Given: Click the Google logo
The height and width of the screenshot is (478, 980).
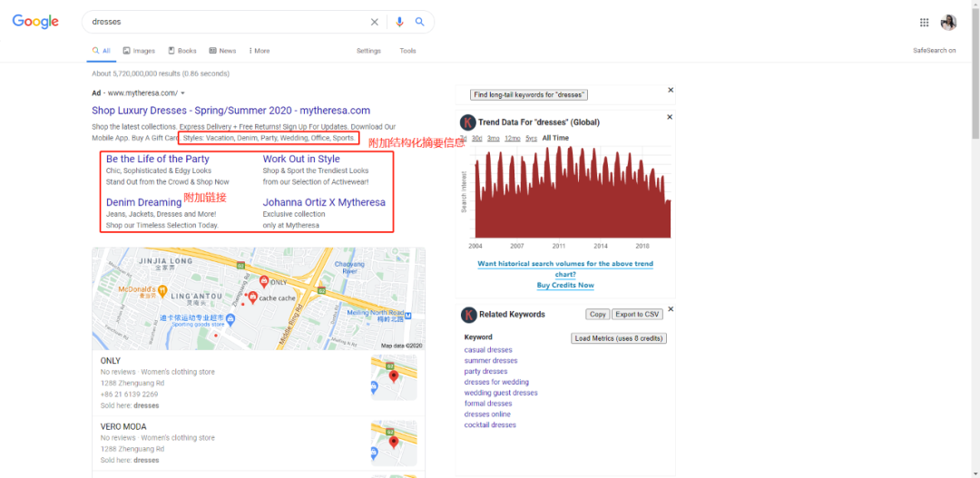Looking at the screenshot, I should point(35,22).
